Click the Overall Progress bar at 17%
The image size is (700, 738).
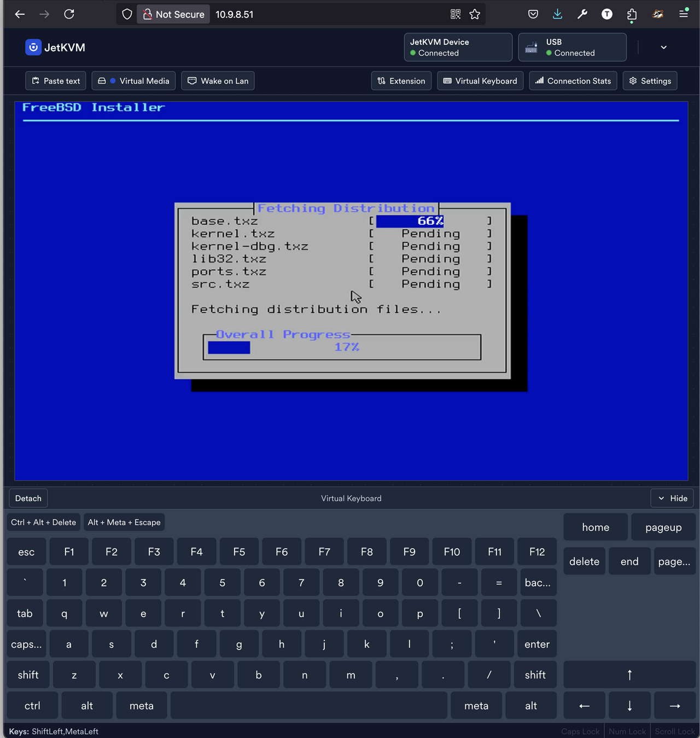pos(342,347)
